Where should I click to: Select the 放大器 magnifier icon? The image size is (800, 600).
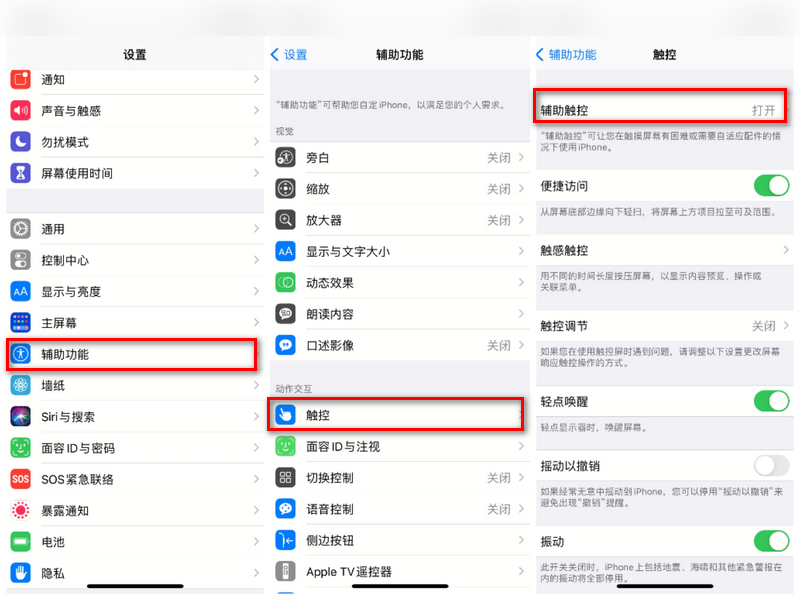pos(288,220)
